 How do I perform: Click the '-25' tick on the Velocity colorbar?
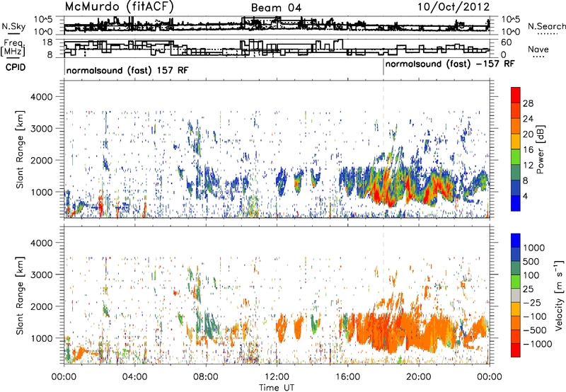532,302
